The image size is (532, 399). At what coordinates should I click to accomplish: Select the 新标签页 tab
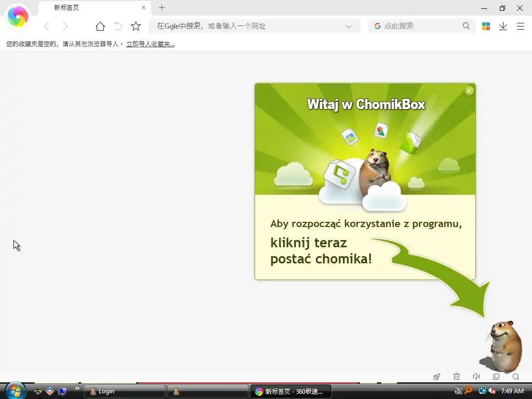click(95, 8)
